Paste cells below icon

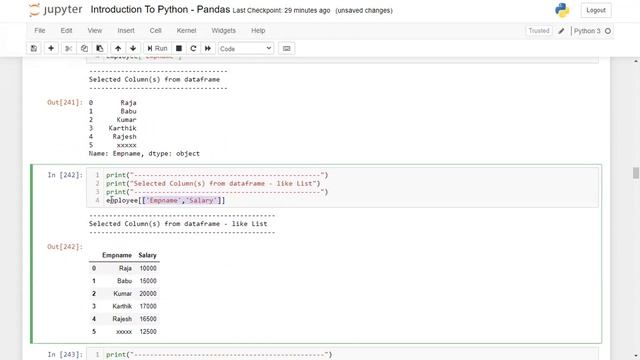[x=100, y=49]
